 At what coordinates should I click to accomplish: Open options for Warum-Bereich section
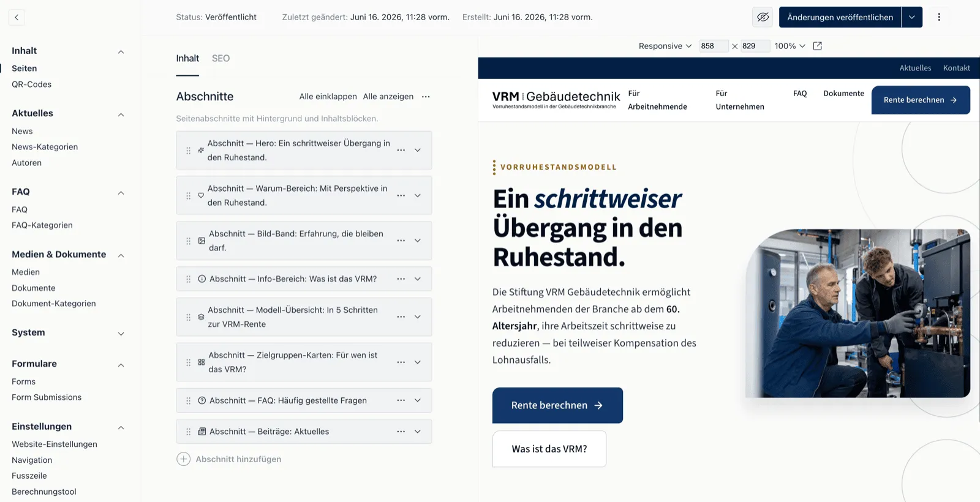click(401, 195)
